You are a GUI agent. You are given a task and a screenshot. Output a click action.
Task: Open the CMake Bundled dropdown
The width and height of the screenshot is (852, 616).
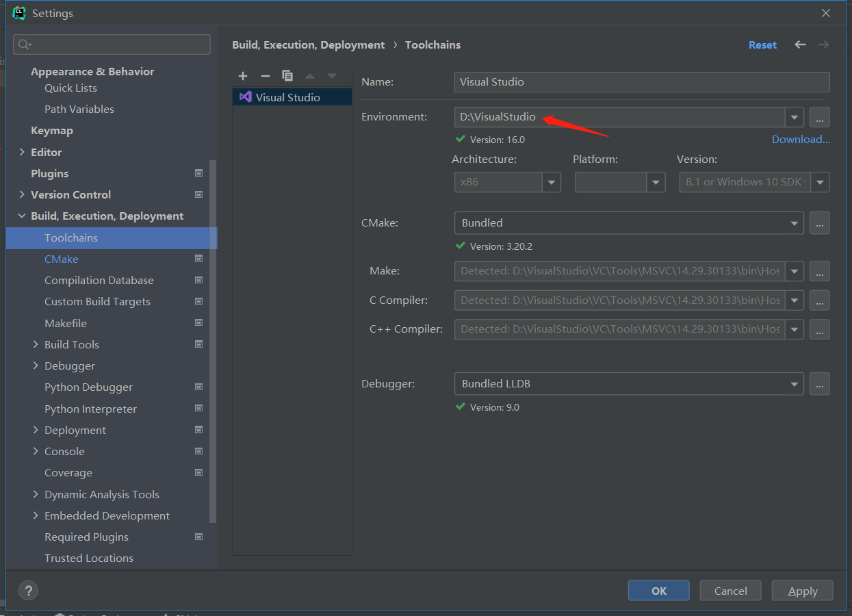coord(794,223)
